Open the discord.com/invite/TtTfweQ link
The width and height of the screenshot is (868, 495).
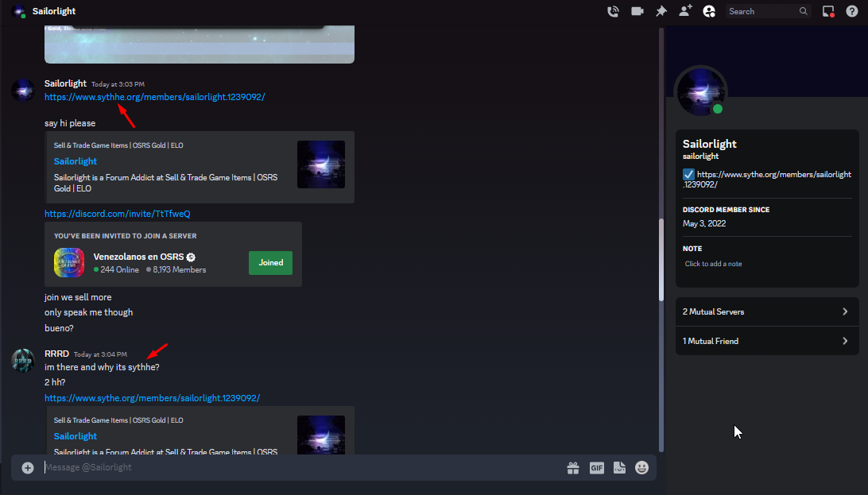[118, 214]
